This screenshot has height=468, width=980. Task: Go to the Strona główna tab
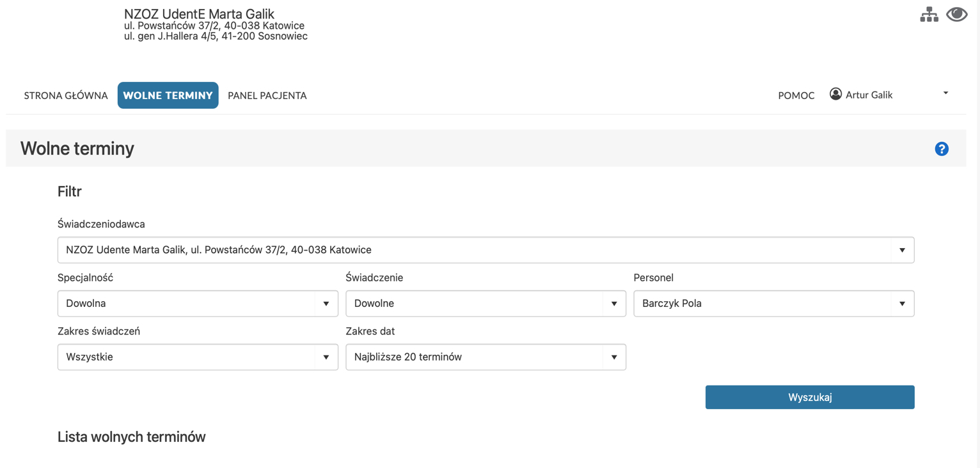(66, 95)
